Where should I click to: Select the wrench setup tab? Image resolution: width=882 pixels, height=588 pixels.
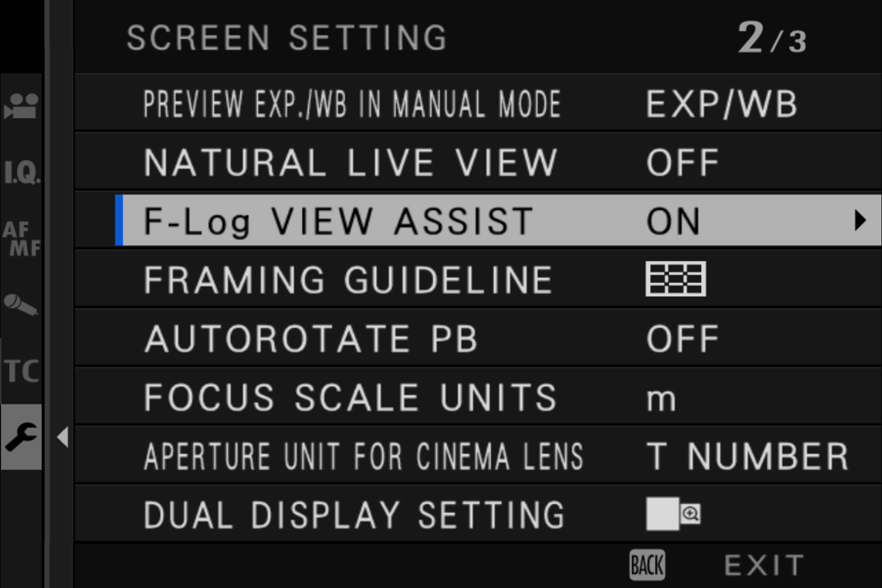[21, 437]
